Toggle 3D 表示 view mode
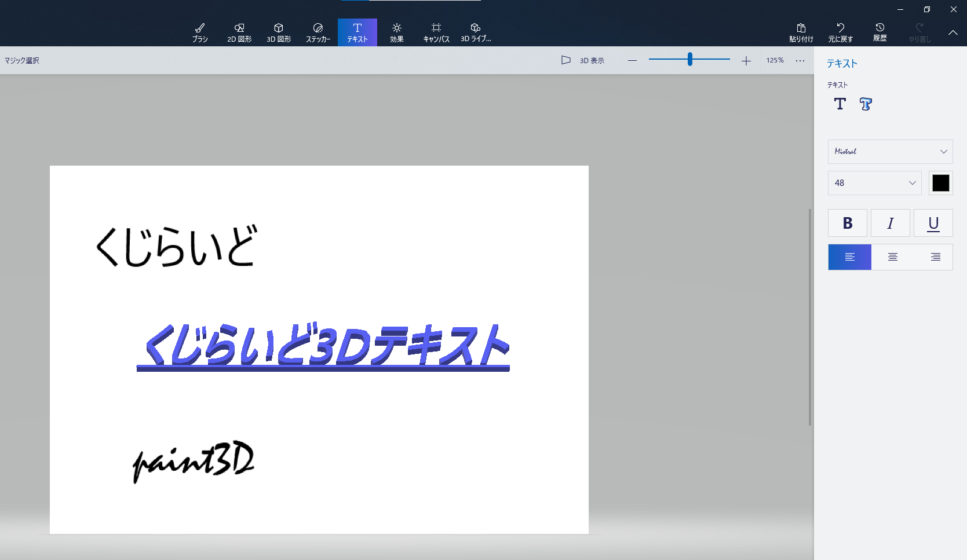The image size is (967, 560). (x=583, y=60)
